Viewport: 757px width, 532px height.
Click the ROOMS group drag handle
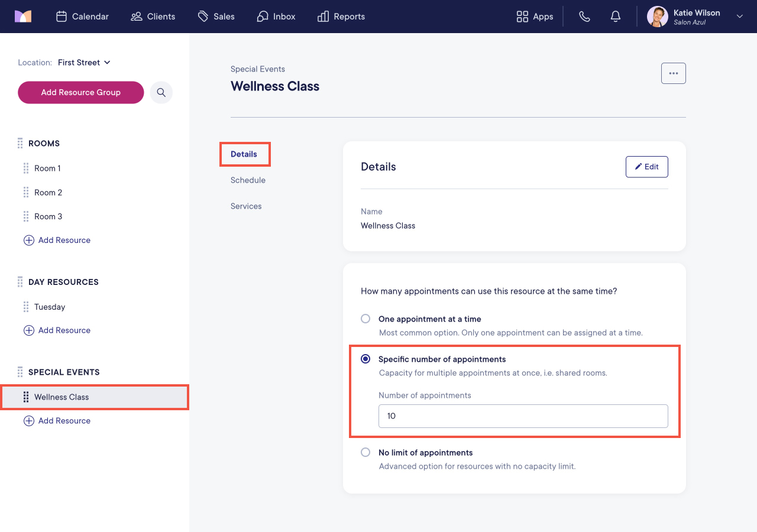20,144
